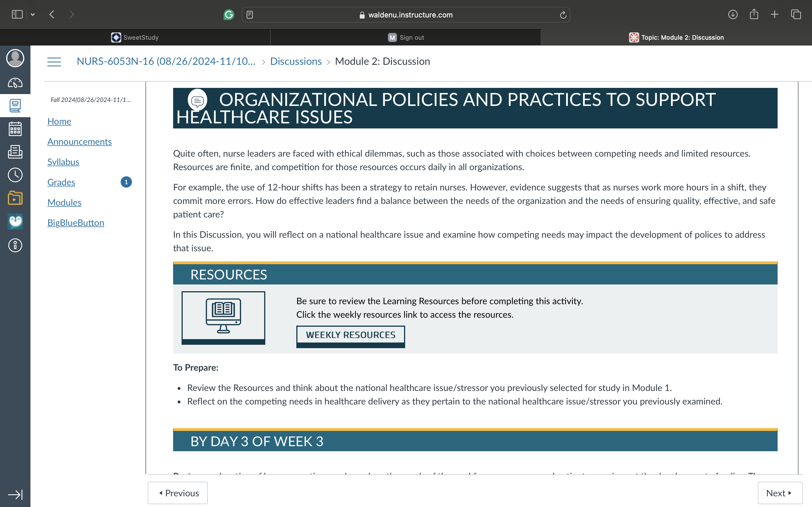This screenshot has height=507, width=812.
Task: Switch to the SweetStudy tab
Action: [135, 37]
